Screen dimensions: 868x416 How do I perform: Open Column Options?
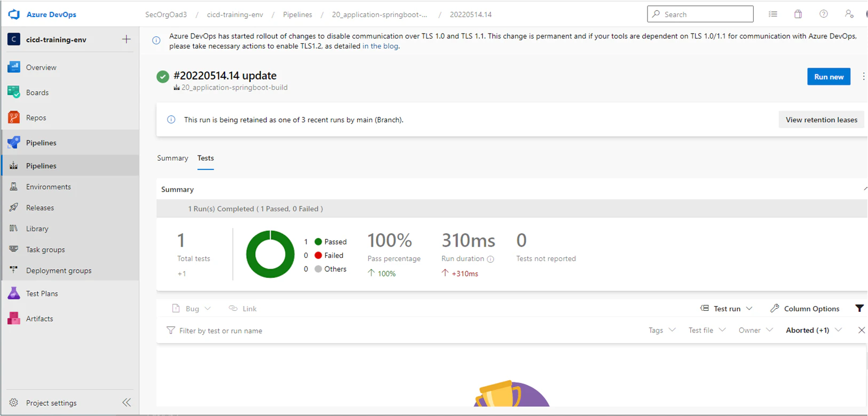point(805,309)
